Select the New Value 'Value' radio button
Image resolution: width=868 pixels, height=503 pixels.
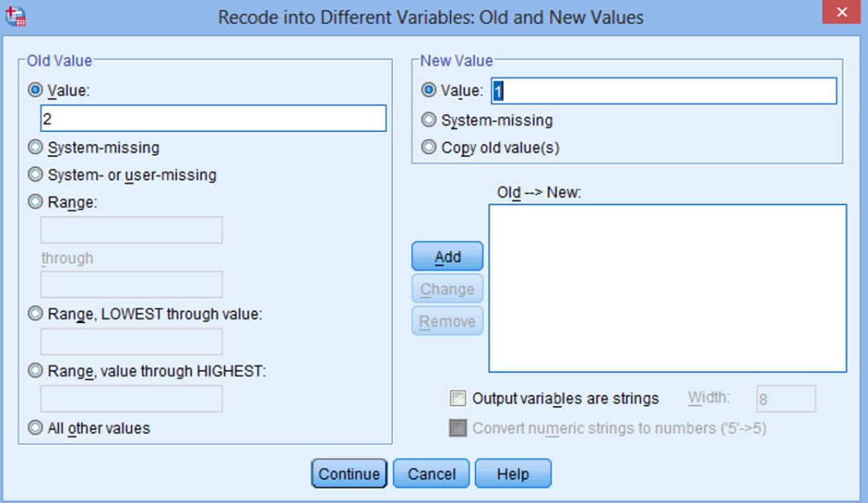pyautogui.click(x=428, y=90)
